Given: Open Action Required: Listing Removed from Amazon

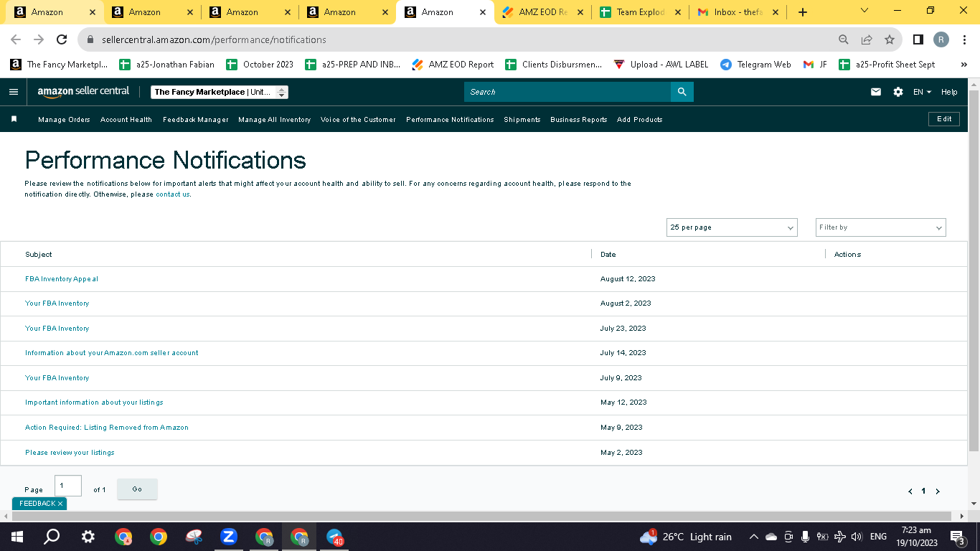Looking at the screenshot, I should point(107,428).
